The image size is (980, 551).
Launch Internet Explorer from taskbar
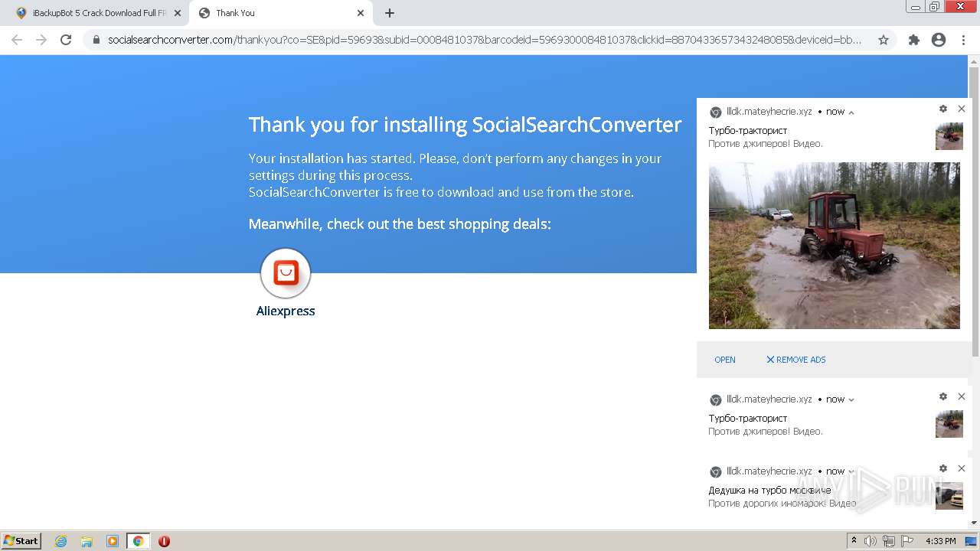pos(61,541)
